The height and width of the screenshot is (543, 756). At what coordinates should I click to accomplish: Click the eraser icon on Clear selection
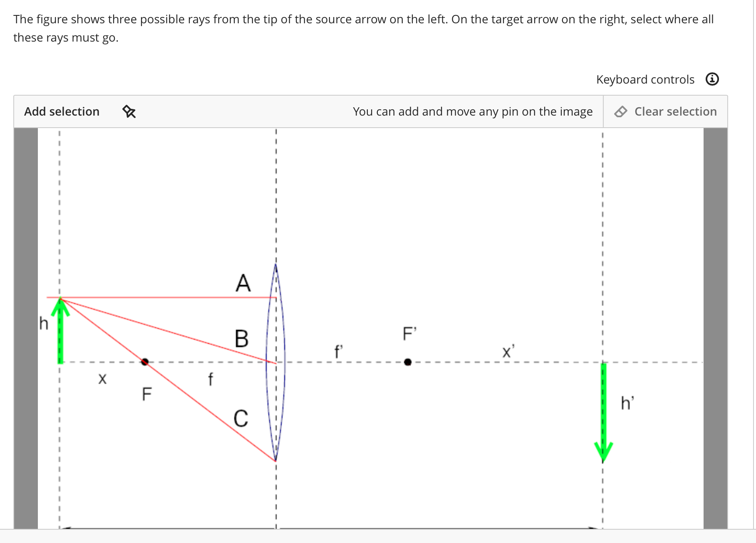click(x=621, y=111)
